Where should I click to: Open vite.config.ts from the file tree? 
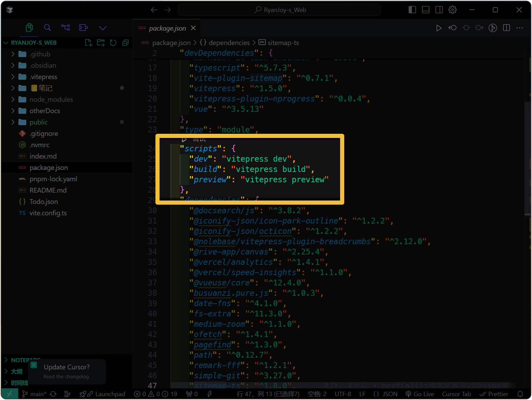[48, 213]
